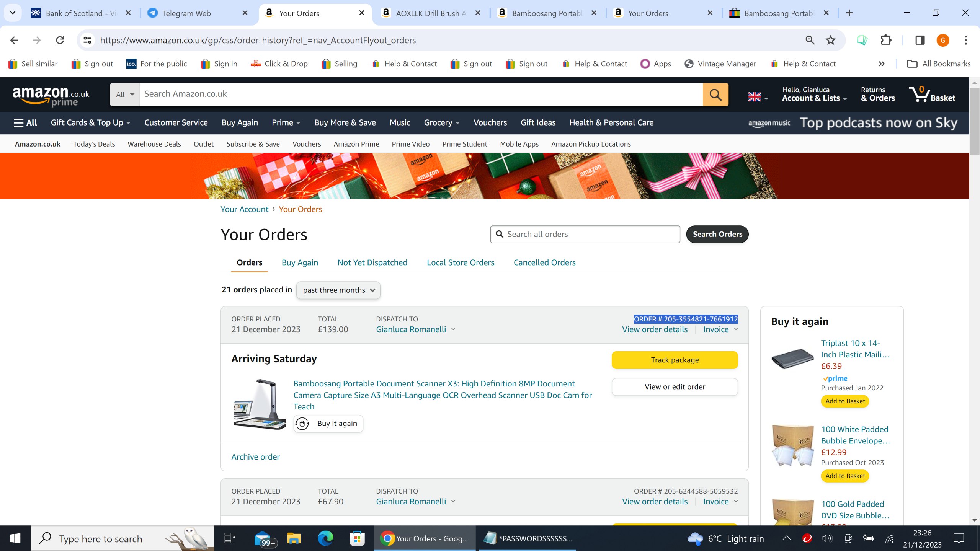
Task: Expand the Invoice dropdown for £139.00 order
Action: [720, 329]
